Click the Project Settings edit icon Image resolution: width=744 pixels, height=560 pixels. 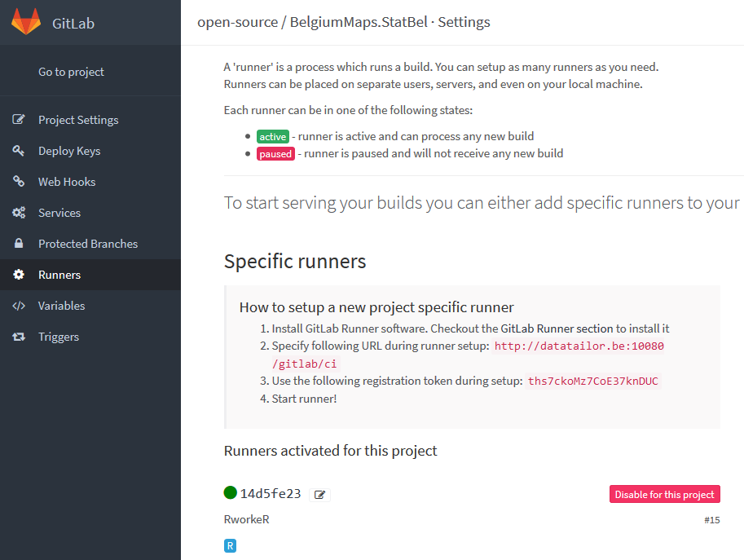pos(19,120)
